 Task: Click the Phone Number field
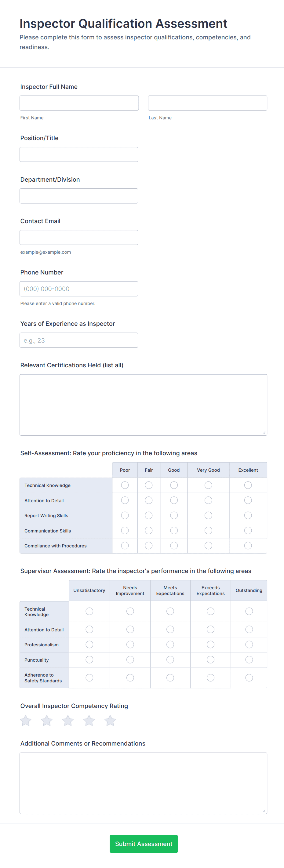click(x=79, y=289)
